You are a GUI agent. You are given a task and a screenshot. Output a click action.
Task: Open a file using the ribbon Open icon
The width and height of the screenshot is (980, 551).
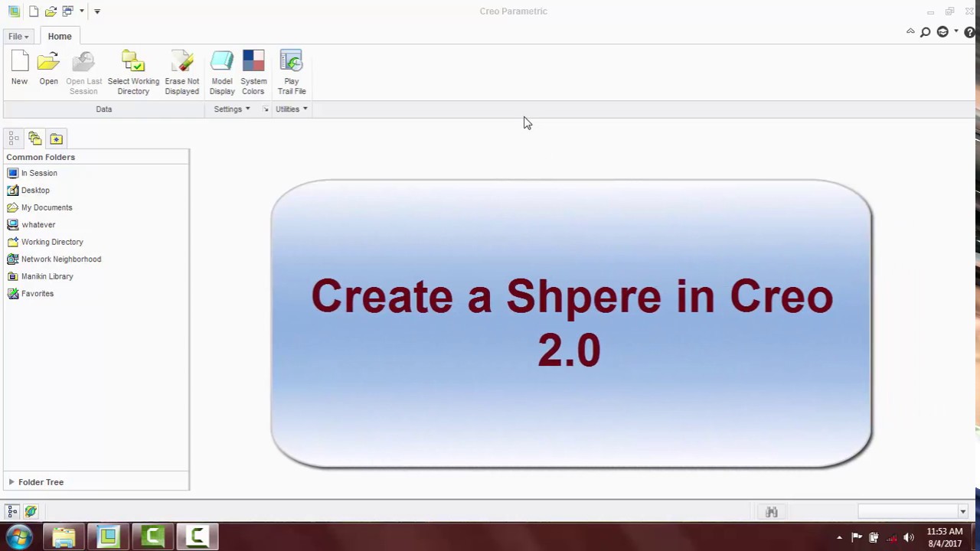(x=48, y=68)
